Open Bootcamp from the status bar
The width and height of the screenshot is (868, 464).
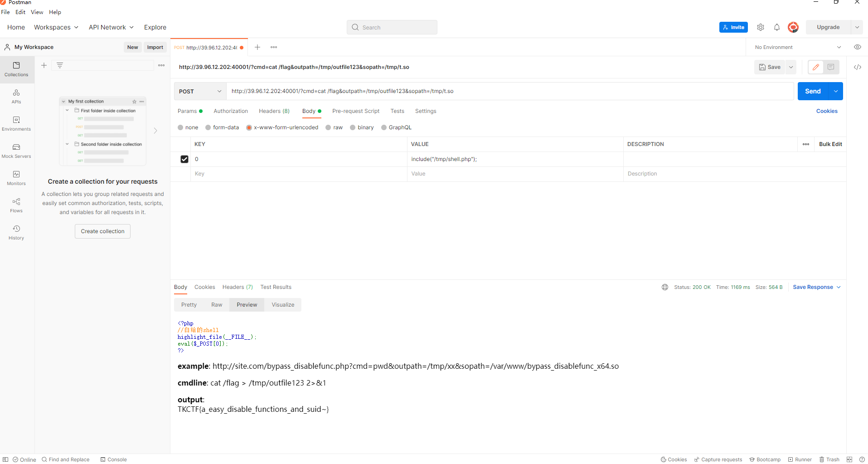click(765, 459)
